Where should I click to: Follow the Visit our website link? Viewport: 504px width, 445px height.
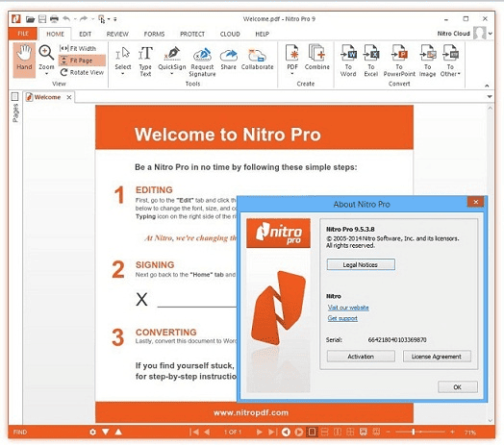(x=348, y=308)
